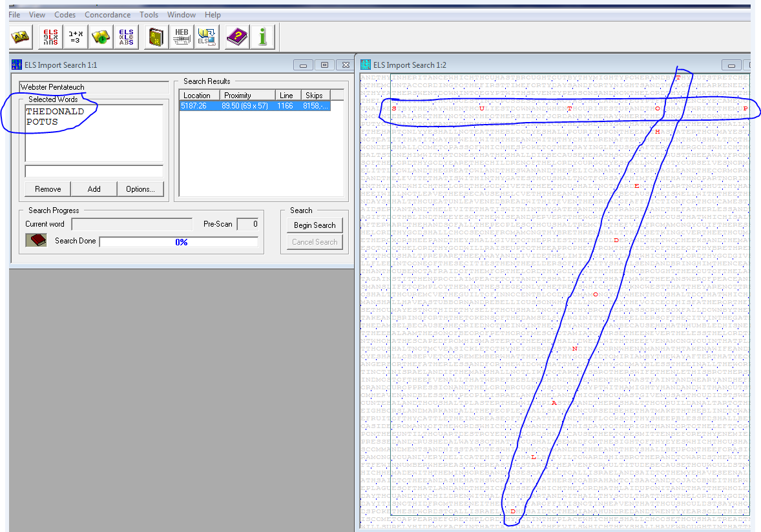
Task: Click the Webster Pentateuch text field
Action: coord(94,87)
